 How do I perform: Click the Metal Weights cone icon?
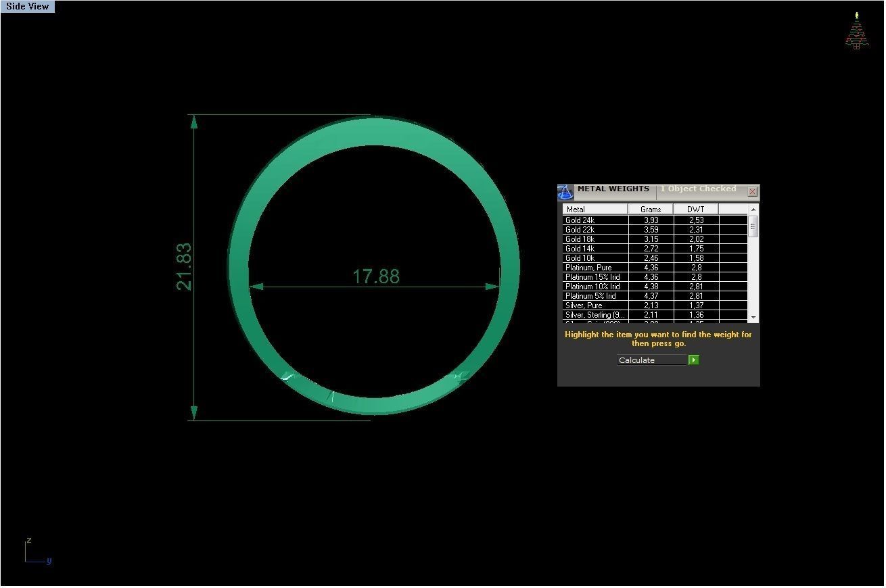(x=565, y=193)
